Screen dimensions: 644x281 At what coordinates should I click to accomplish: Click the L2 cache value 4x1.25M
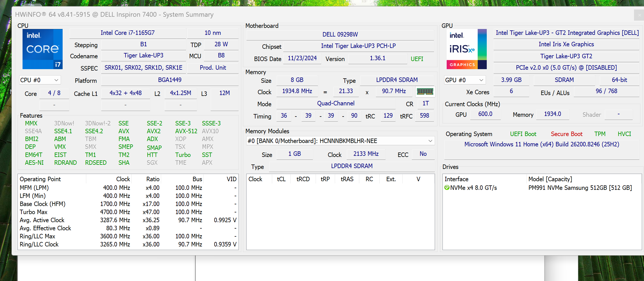181,93
